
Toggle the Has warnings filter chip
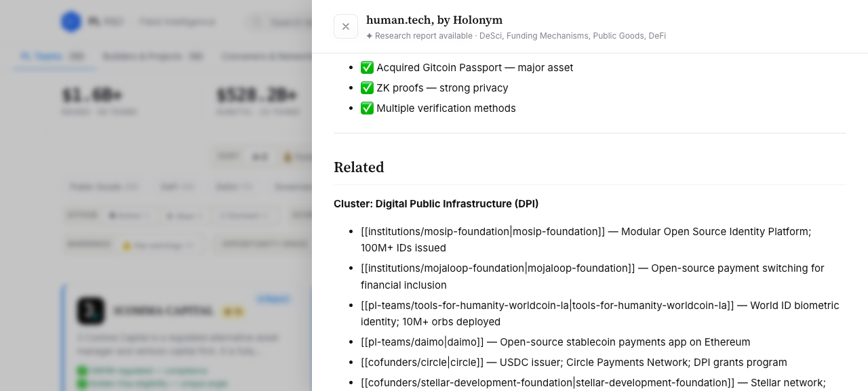(x=157, y=245)
